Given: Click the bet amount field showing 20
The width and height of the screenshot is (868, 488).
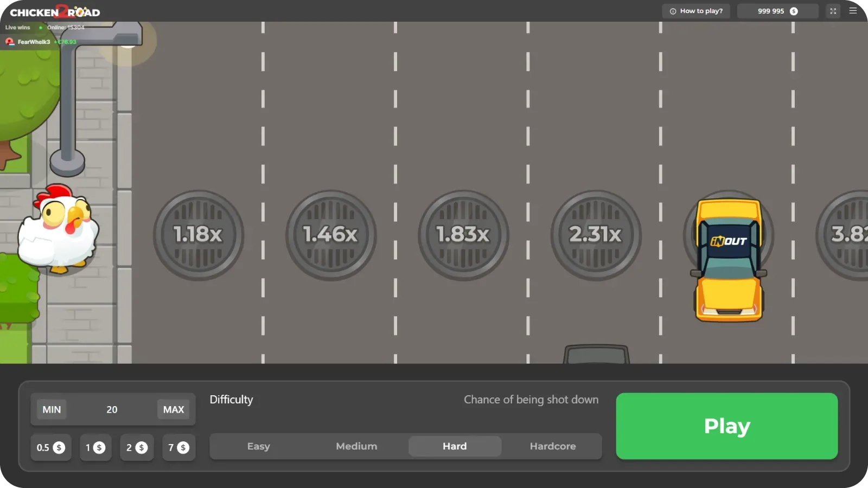Looking at the screenshot, I should pos(112,409).
